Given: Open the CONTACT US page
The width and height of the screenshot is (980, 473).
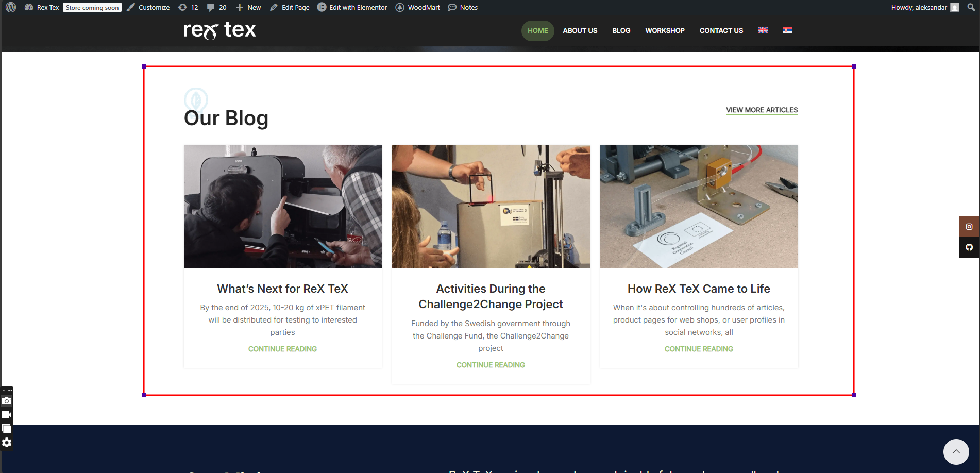Looking at the screenshot, I should coord(721,30).
